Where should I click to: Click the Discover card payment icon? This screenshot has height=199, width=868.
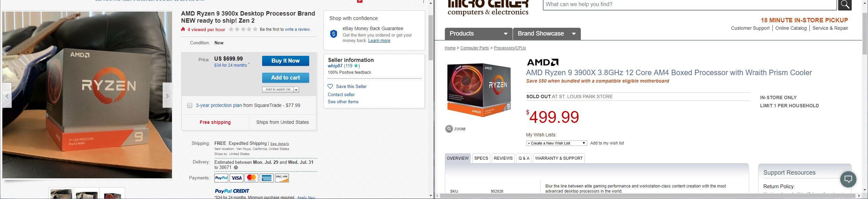pos(282,178)
